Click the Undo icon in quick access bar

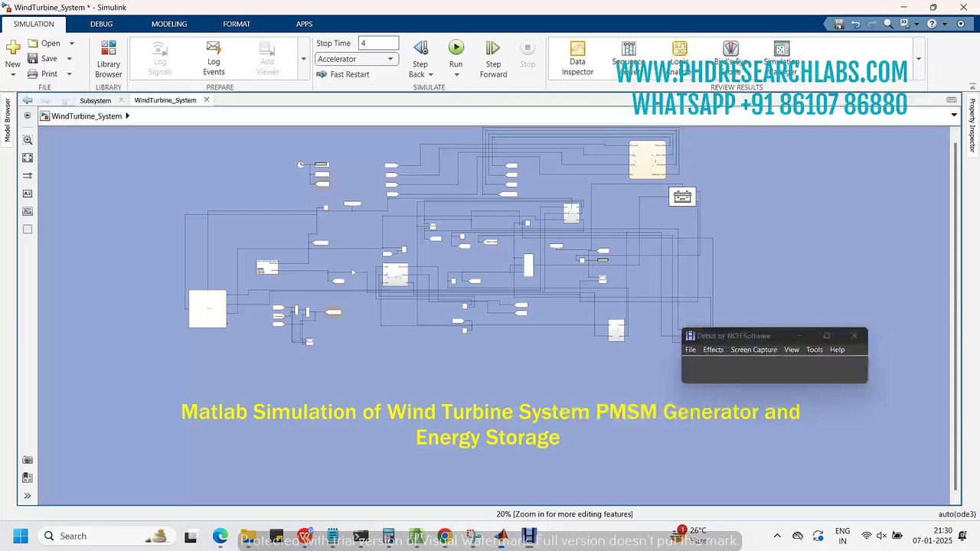pyautogui.click(x=855, y=24)
